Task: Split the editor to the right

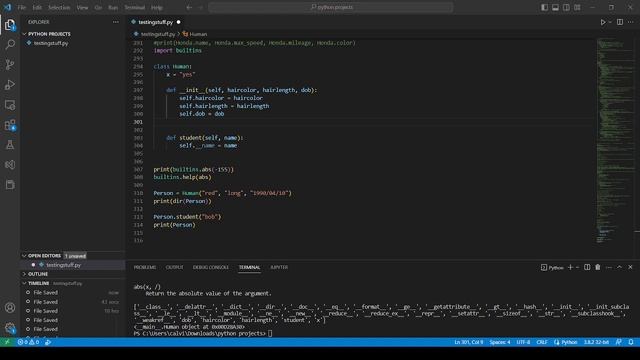Action: point(620,22)
